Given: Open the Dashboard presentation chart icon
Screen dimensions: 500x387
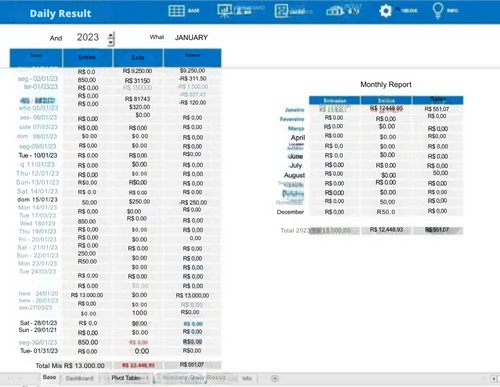Looking at the screenshot, I should [x=224, y=11].
